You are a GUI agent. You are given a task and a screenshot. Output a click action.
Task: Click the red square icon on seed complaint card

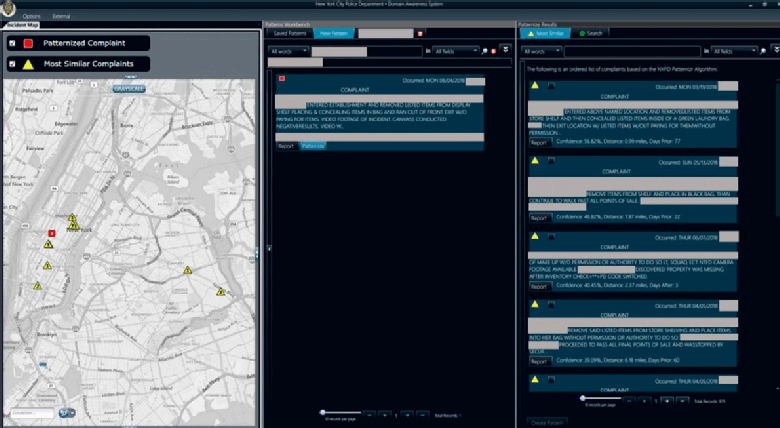(282, 79)
